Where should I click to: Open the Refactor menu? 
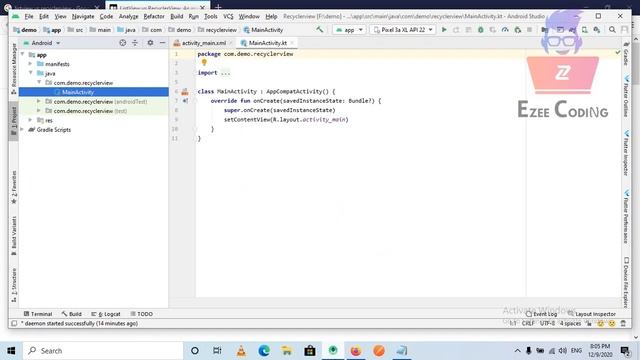click(x=154, y=16)
